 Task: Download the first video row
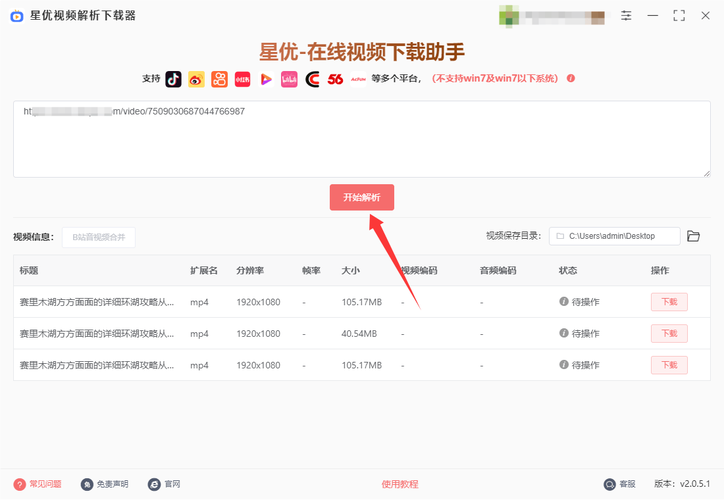coord(669,302)
